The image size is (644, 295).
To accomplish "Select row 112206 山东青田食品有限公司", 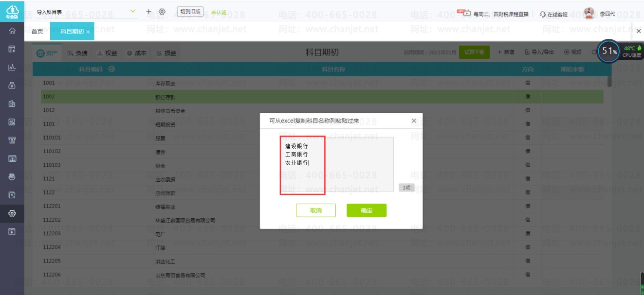I will click(x=322, y=275).
